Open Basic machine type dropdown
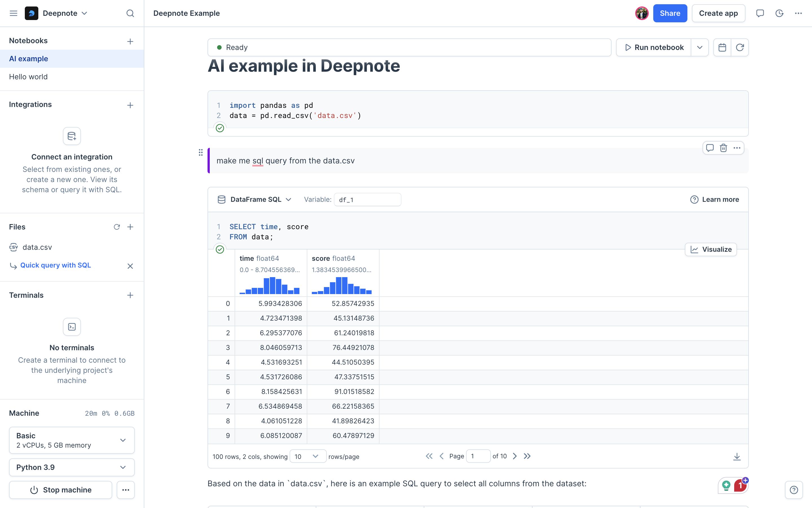Screen dimensions: 812x508 click(x=72, y=440)
